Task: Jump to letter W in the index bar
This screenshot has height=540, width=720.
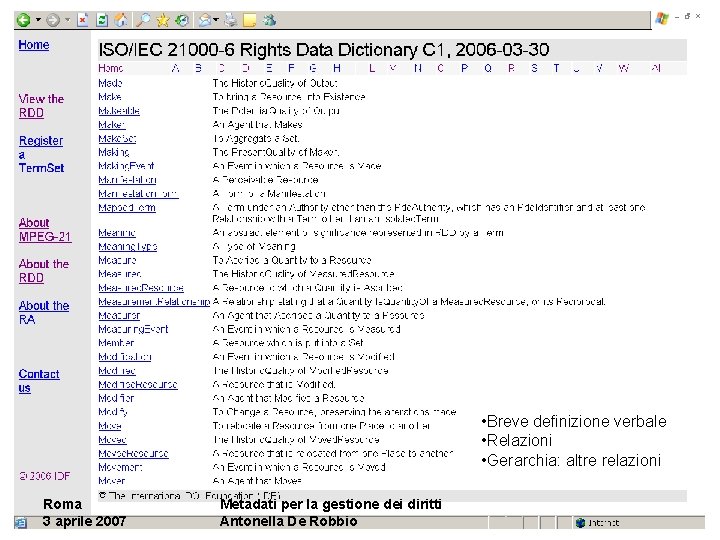Action: 624,68
